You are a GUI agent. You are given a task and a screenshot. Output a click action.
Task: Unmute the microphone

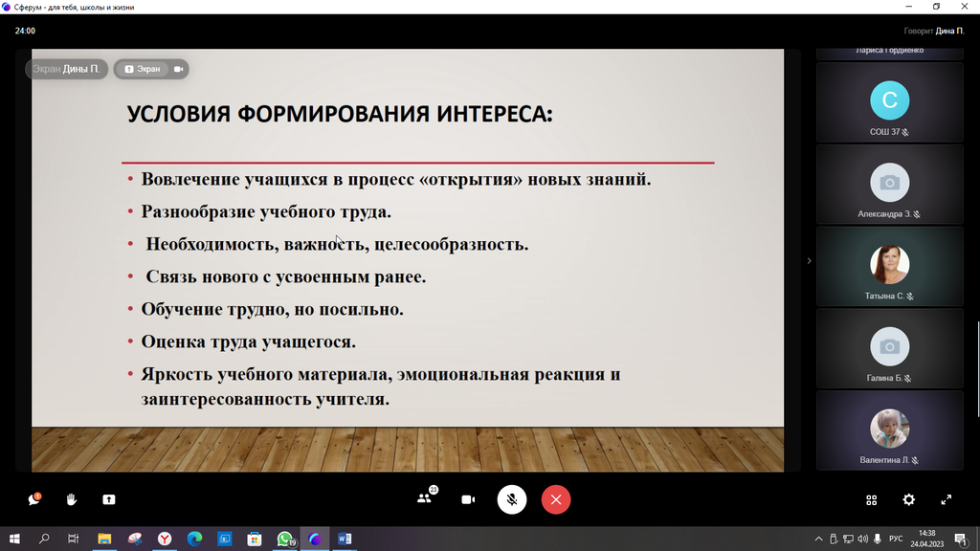(x=512, y=499)
